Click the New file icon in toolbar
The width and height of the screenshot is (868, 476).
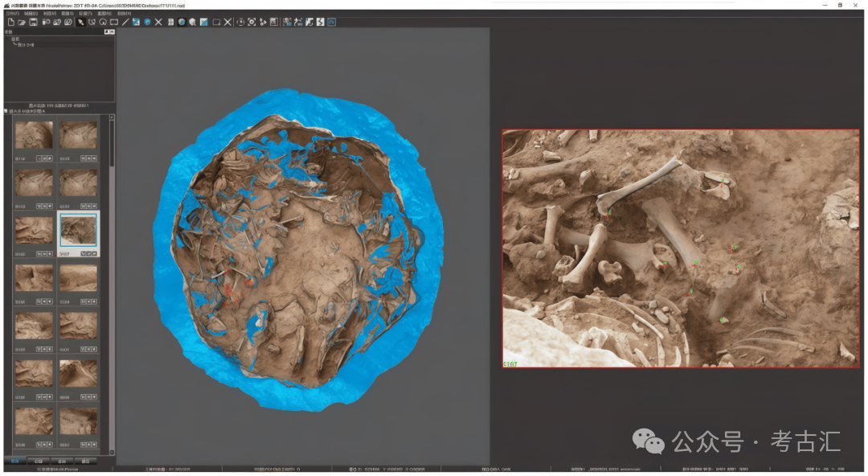coord(10,22)
